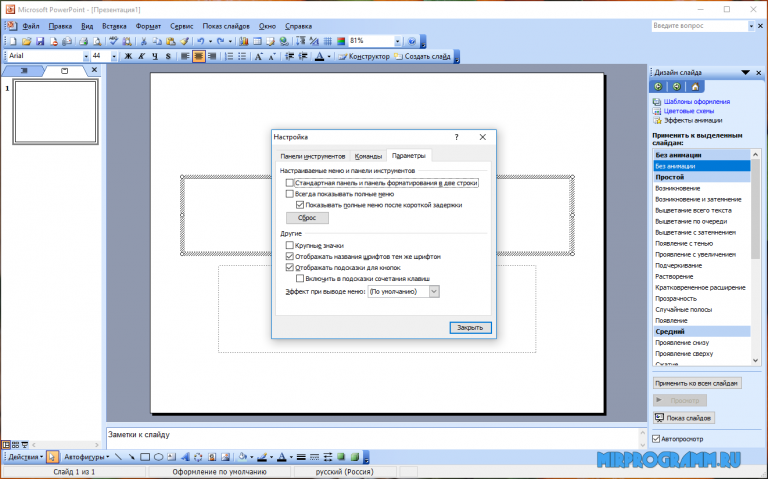The image size is (768, 479).
Task: Save the presentation with the floppy icon
Action: coord(40,42)
